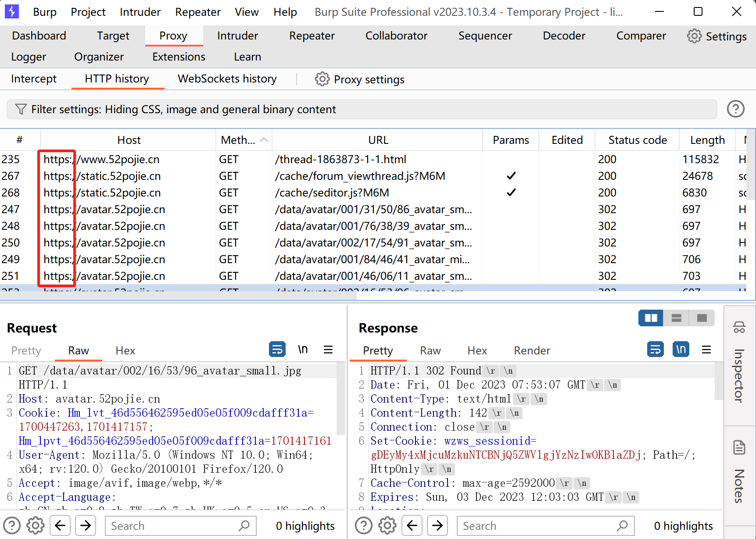Switch to the Dashboard tab
The width and height of the screenshot is (756, 539).
[39, 36]
